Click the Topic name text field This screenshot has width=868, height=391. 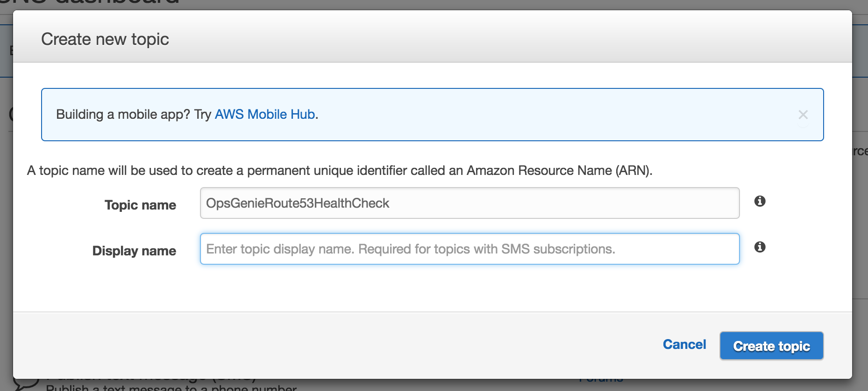(x=469, y=203)
